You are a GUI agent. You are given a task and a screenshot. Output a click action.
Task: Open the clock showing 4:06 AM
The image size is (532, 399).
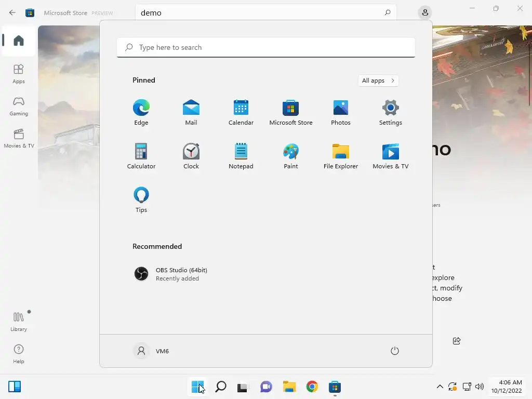click(x=507, y=387)
